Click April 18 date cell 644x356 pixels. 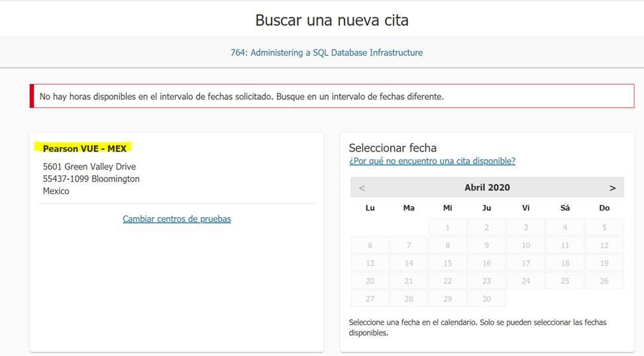[565, 263]
